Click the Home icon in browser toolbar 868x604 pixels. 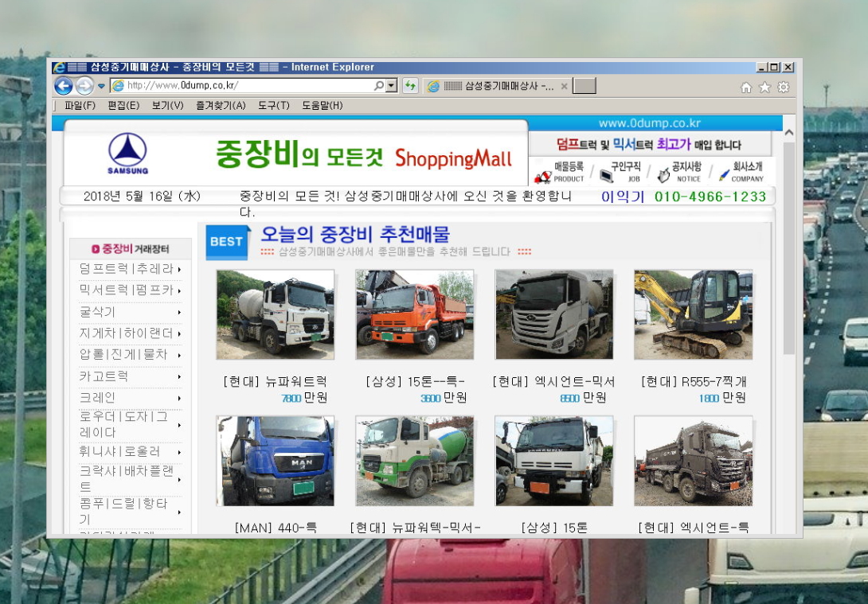(x=746, y=88)
